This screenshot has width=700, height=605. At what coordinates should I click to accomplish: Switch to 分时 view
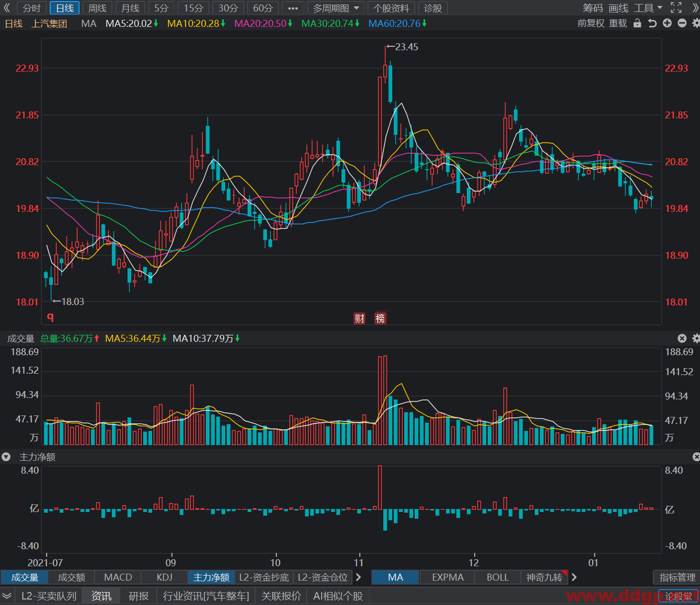pyautogui.click(x=32, y=8)
